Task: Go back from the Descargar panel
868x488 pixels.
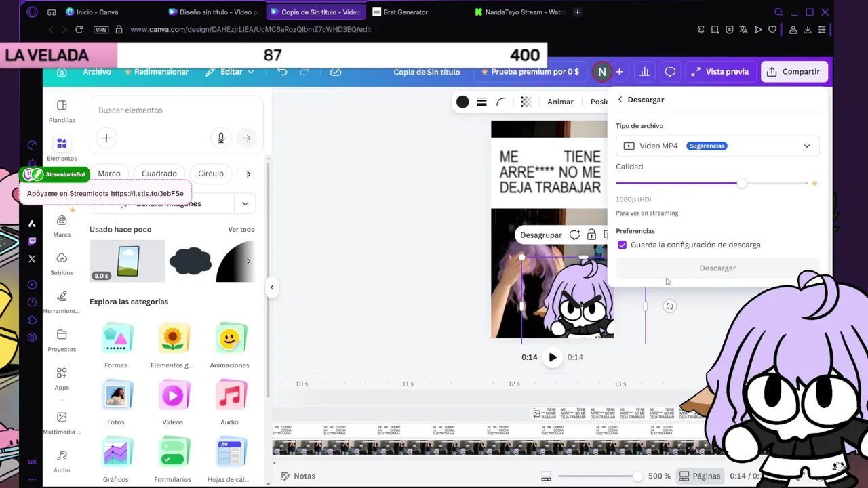Action: coord(620,100)
